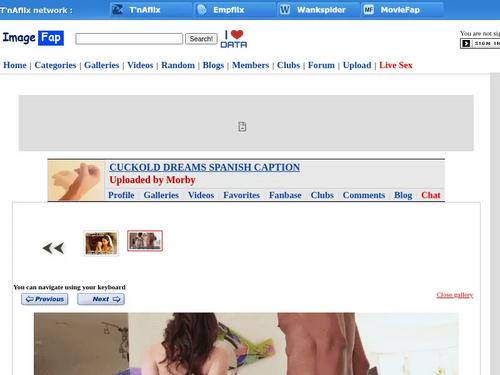Go to Categories in navigation

coord(55,65)
